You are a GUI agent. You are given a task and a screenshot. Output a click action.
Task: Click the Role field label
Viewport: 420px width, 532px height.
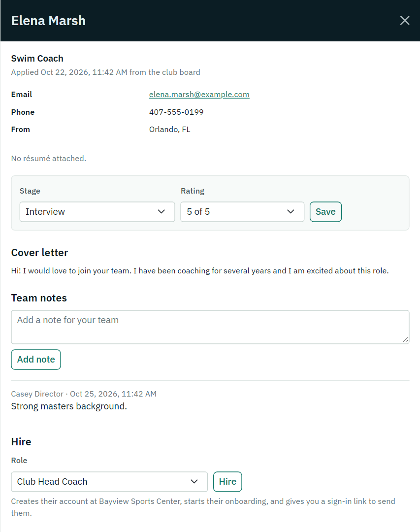point(19,461)
